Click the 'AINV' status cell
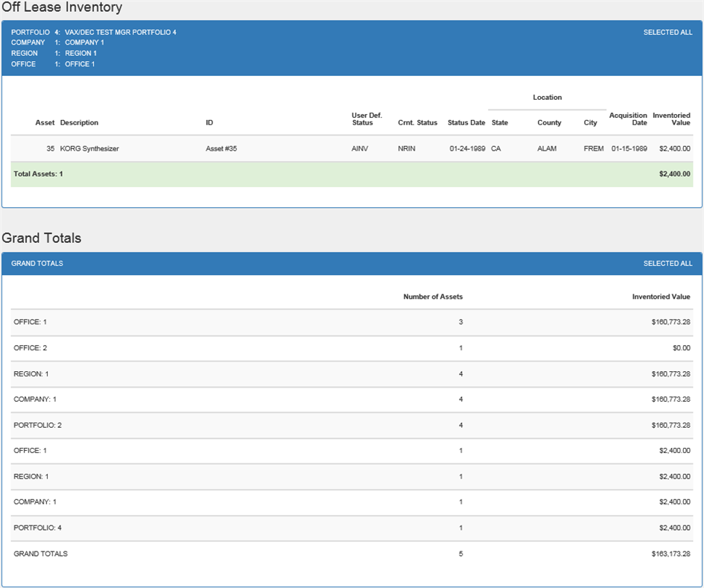704x588 pixels. [360, 149]
